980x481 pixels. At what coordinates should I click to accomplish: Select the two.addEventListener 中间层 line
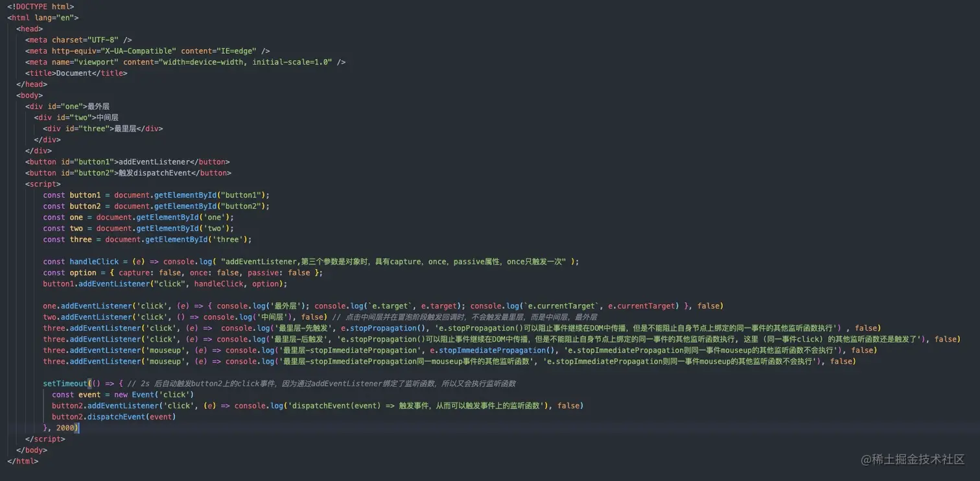tap(320, 317)
